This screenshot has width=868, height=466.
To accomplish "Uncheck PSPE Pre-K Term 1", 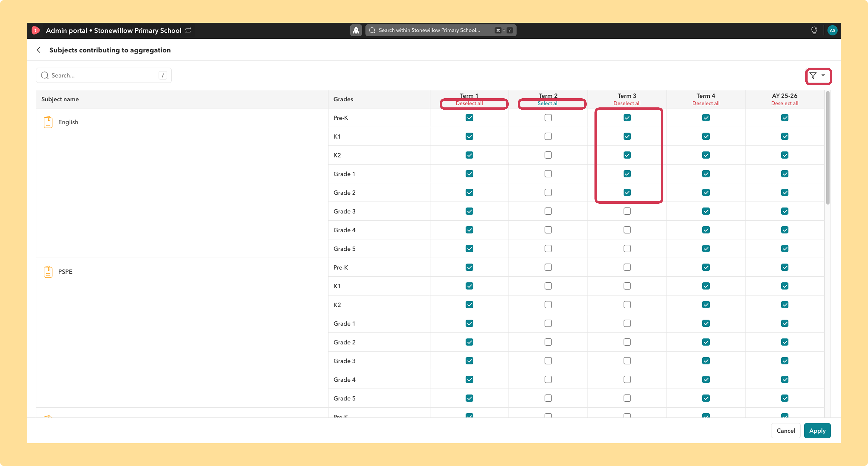I will (469, 267).
